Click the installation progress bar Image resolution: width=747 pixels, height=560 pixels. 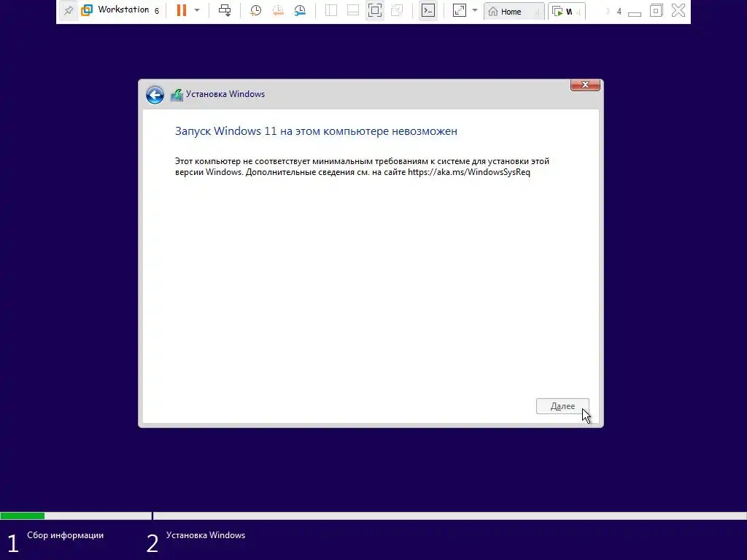[x=373, y=516]
